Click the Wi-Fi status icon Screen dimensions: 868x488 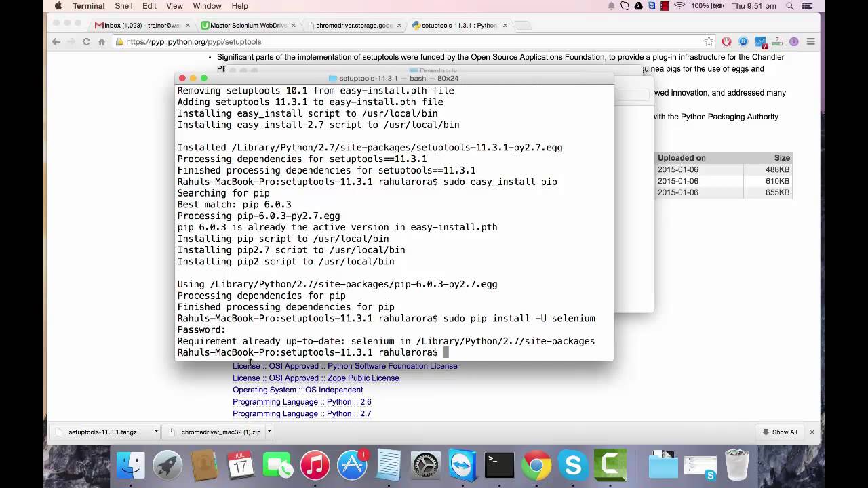click(x=679, y=6)
